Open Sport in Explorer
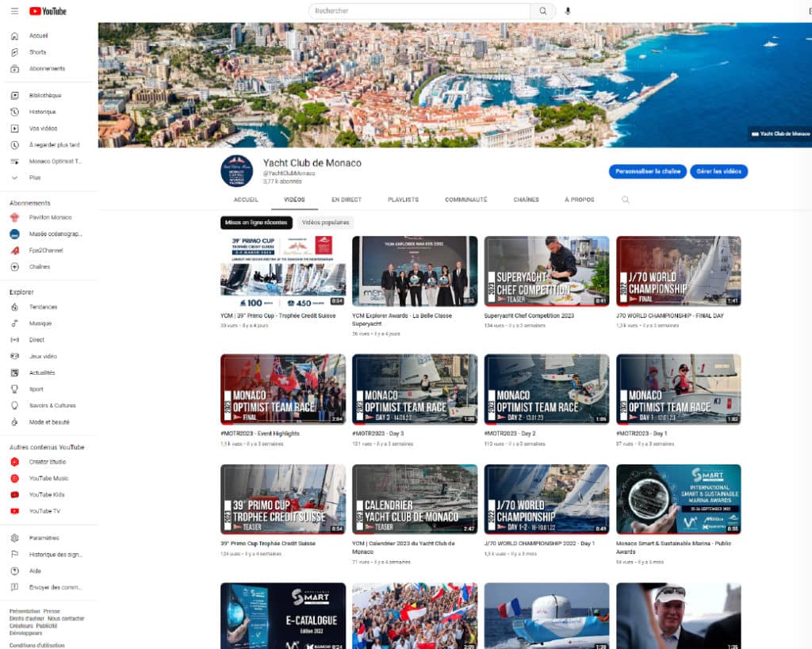This screenshot has height=649, width=812. [x=36, y=389]
